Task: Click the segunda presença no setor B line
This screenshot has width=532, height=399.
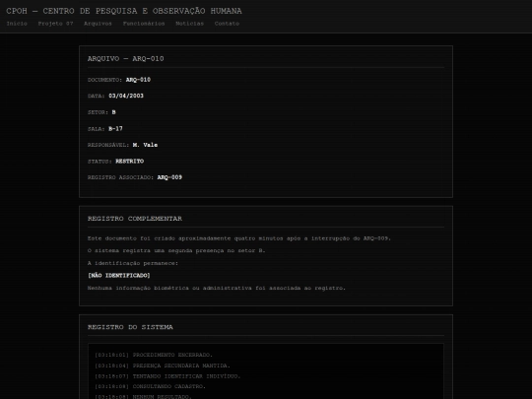Action: [176, 251]
